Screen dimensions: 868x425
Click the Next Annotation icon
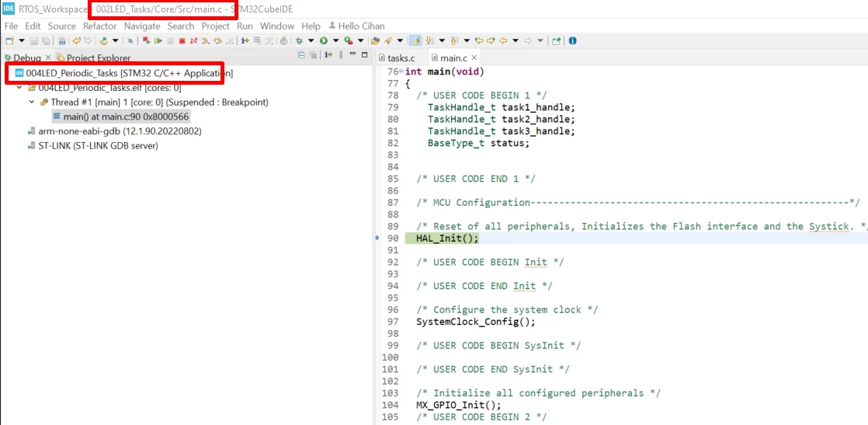pyautogui.click(x=429, y=40)
